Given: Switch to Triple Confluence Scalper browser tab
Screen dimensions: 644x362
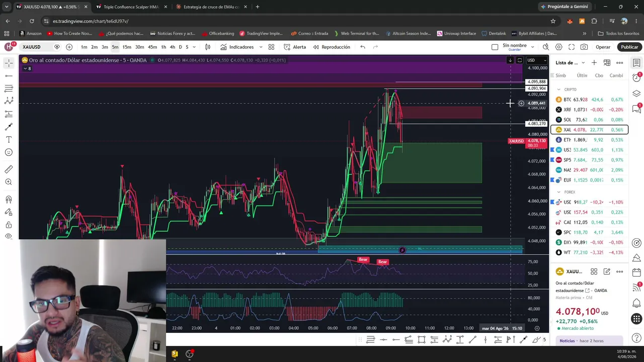Looking at the screenshot, I should [131, 7].
